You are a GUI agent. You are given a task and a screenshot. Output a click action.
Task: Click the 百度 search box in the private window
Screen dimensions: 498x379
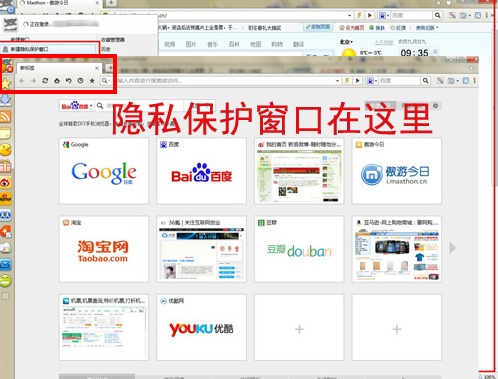399,80
